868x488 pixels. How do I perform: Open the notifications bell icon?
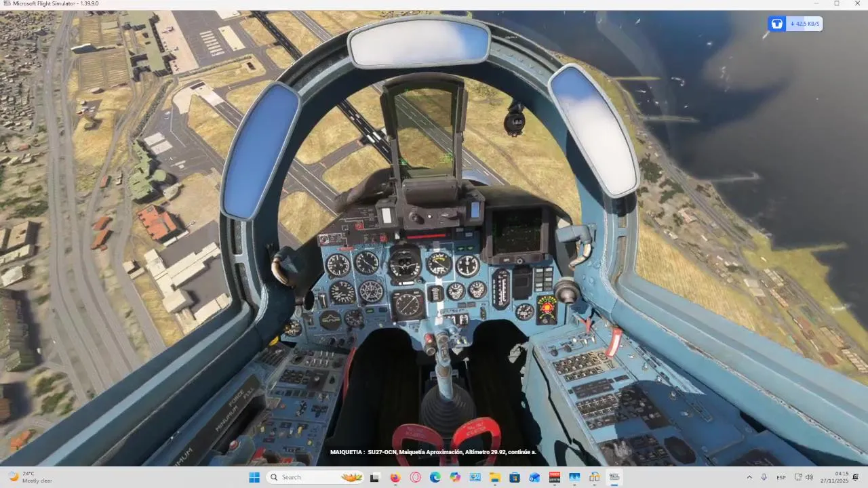tap(856, 477)
